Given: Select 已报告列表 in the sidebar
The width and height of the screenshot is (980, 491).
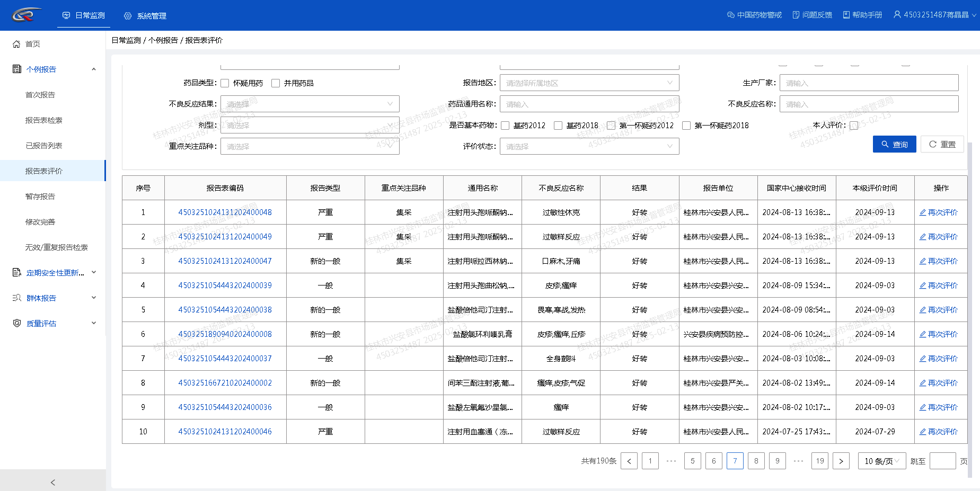Looking at the screenshot, I should pos(44,146).
